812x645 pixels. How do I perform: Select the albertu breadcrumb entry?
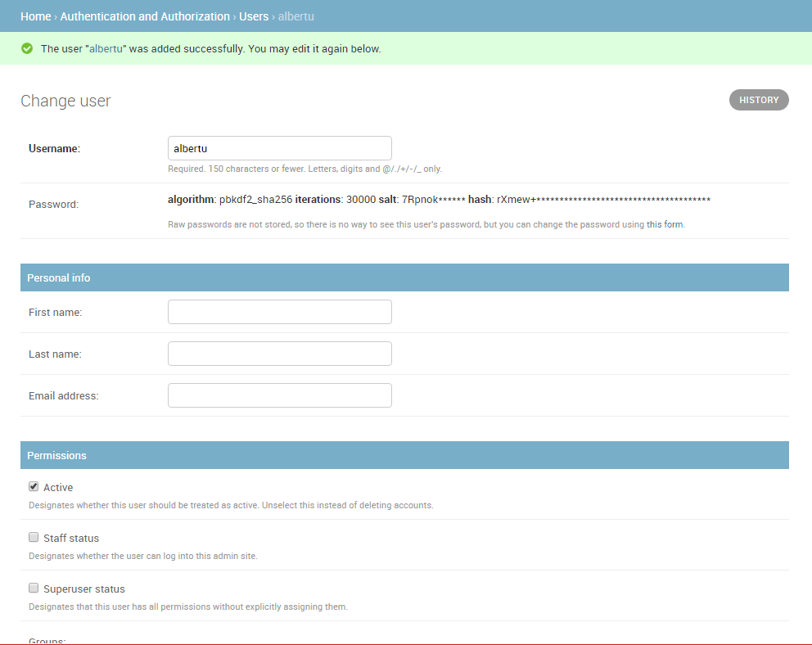[x=295, y=16]
